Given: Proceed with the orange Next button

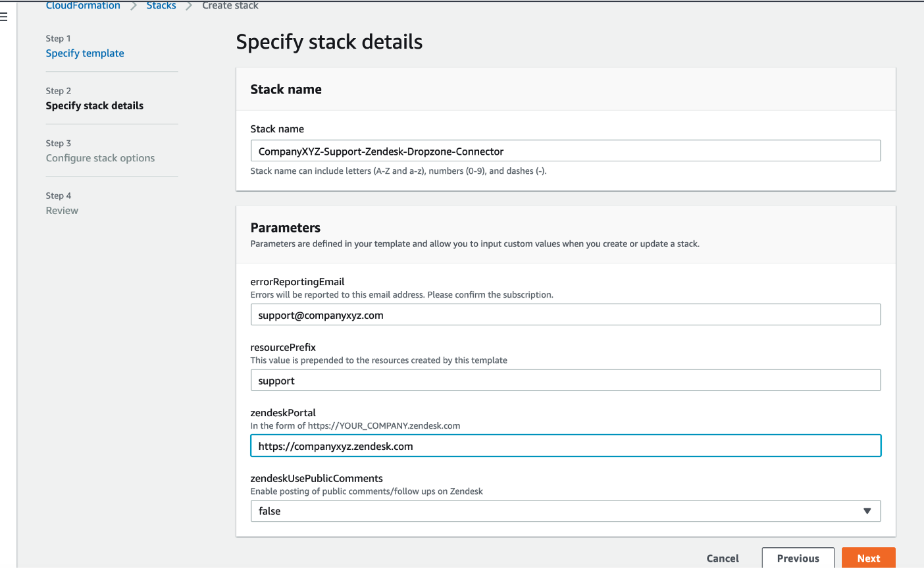Looking at the screenshot, I should tap(868, 558).
